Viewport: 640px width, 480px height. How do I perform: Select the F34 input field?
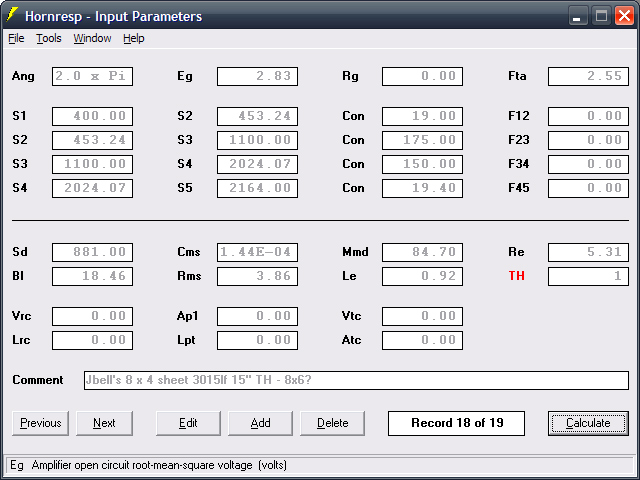[x=588, y=164]
